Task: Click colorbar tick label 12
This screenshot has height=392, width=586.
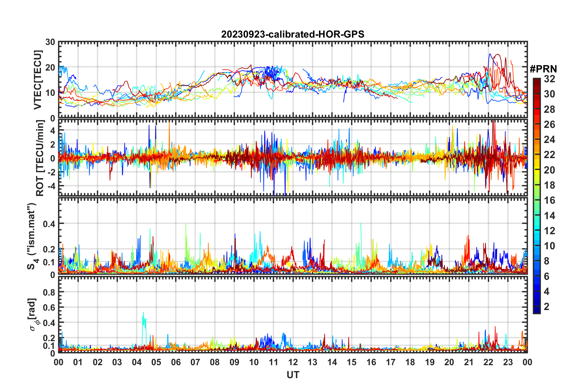Action: [x=549, y=231]
